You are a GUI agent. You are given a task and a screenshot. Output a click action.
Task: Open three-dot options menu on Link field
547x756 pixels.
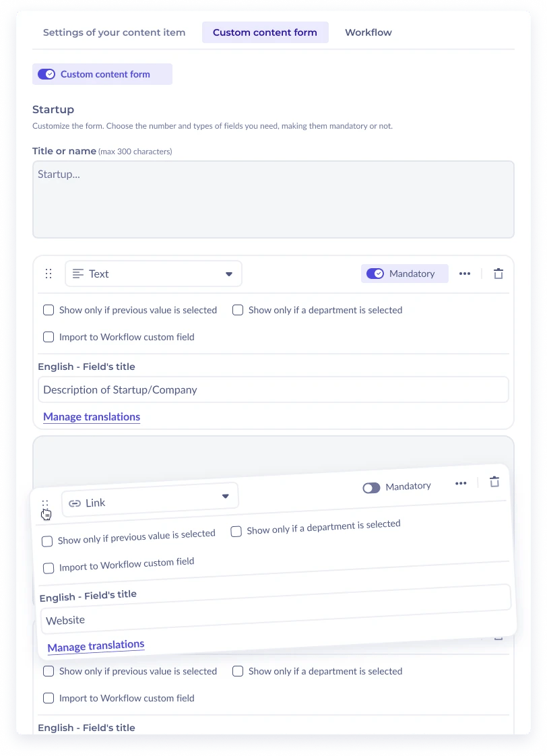pos(461,483)
